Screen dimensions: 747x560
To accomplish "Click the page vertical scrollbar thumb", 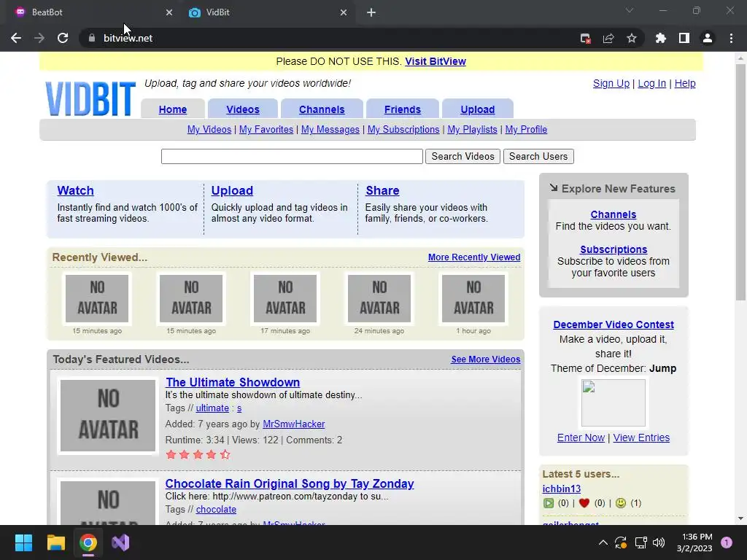I will [x=740, y=181].
